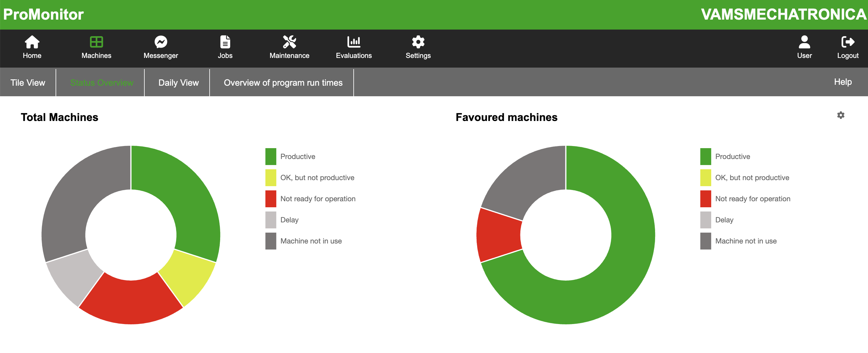Open the Maintenance tools icon
The height and width of the screenshot is (353, 868).
(289, 42)
